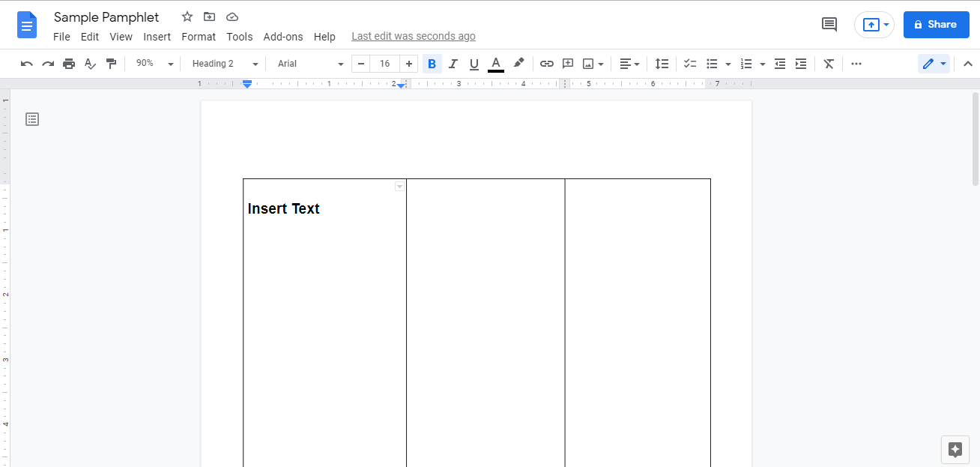Image resolution: width=980 pixels, height=467 pixels.
Task: Click the Spelling and grammar check icon
Action: pyautogui.click(x=90, y=64)
